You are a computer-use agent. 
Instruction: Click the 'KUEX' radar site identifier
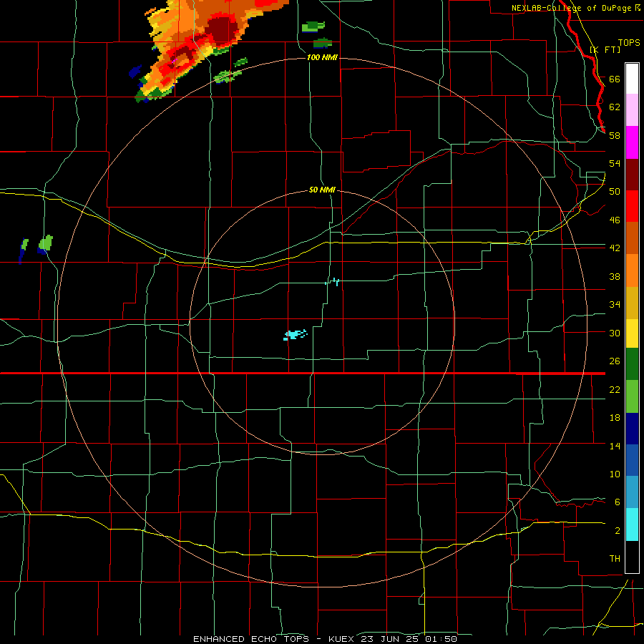343,639
